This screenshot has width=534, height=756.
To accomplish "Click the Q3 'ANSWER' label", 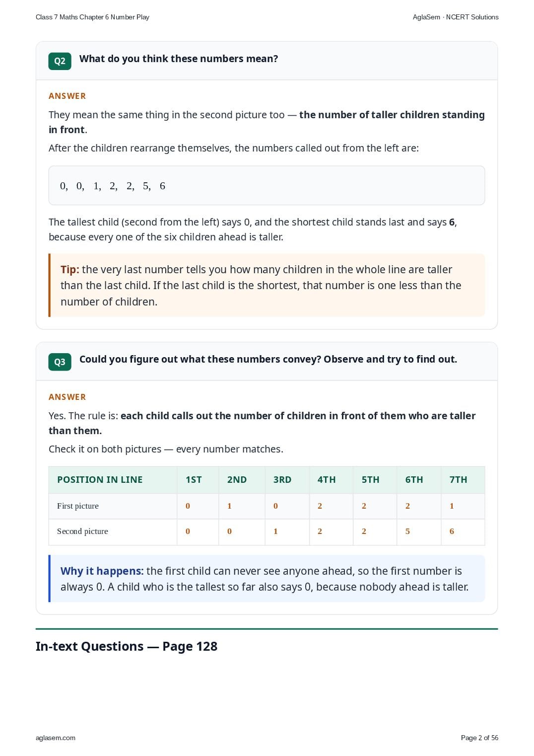I will (x=67, y=397).
